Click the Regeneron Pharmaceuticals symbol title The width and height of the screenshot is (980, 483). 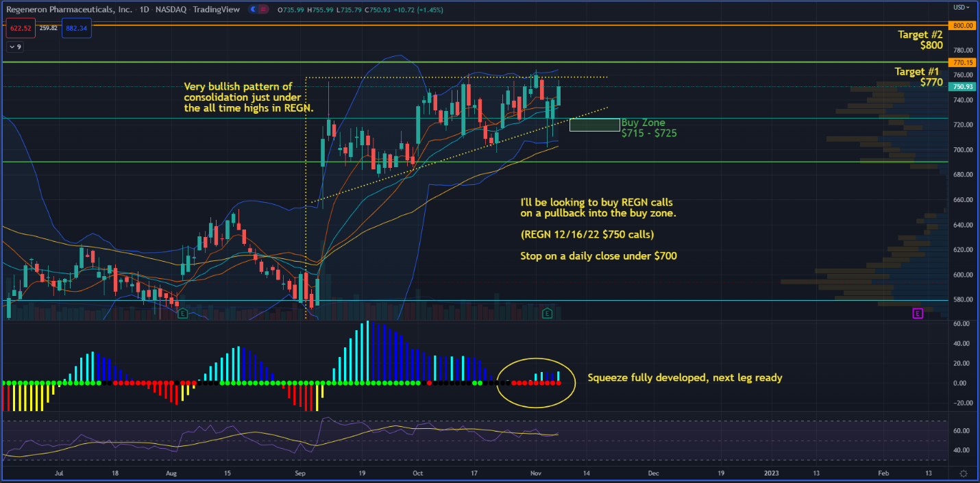point(69,10)
